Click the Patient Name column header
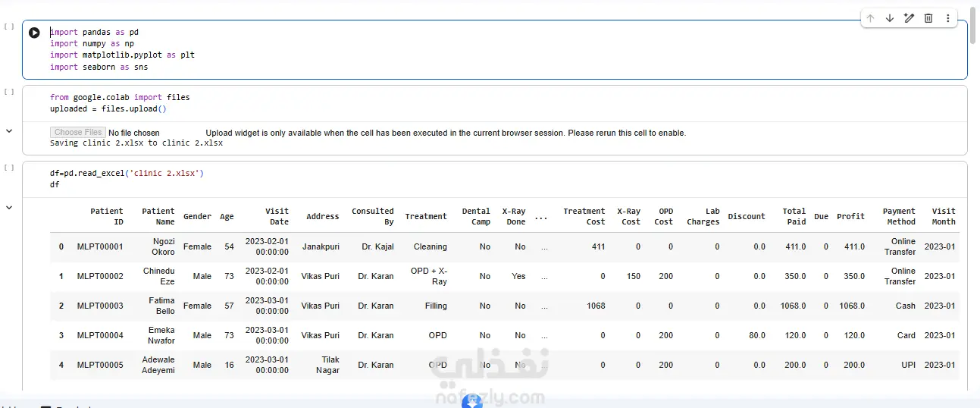Image resolution: width=980 pixels, height=408 pixels. tap(158, 216)
